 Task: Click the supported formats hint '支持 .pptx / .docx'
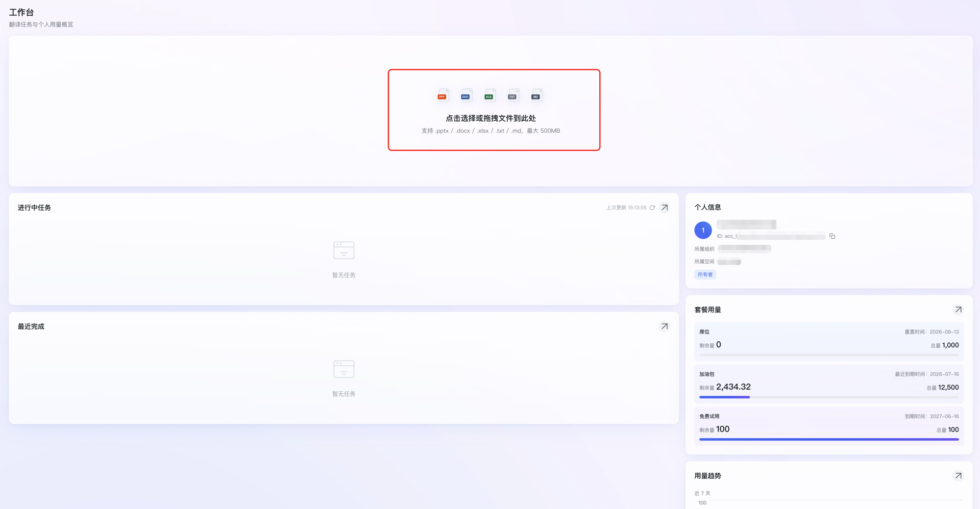click(490, 131)
